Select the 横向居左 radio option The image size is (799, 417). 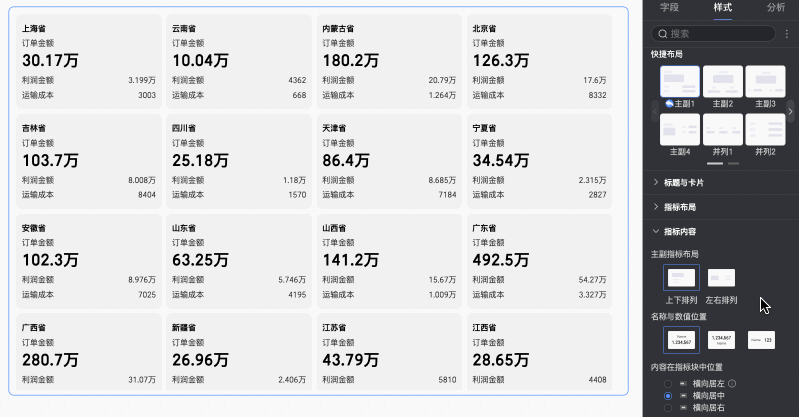[668, 383]
